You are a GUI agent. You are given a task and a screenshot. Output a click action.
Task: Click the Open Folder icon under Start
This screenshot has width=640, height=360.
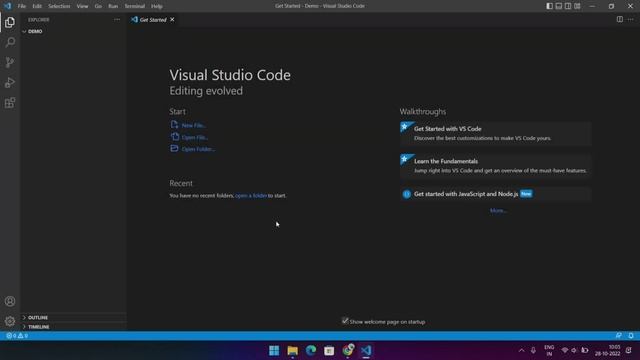coord(174,148)
